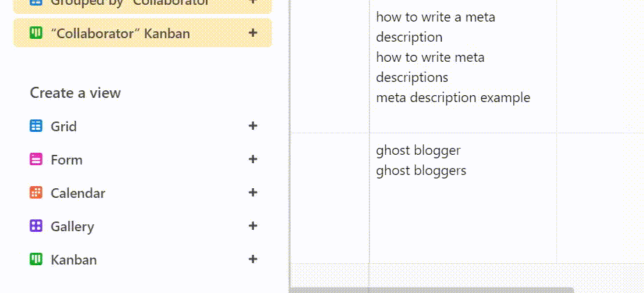Select the cell containing "ghost blogger"

[463, 198]
